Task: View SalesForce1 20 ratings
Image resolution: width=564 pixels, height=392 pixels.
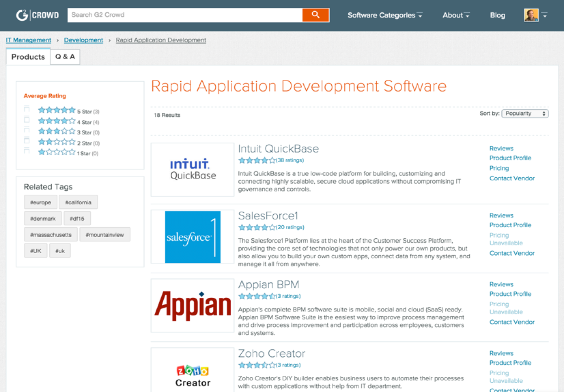Action: [290, 227]
